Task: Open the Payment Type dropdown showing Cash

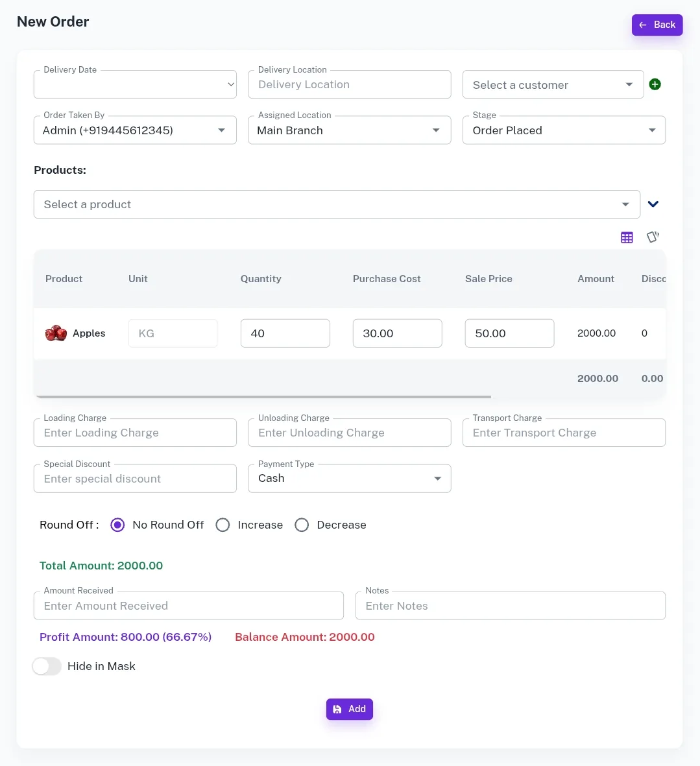Action: 349,478
